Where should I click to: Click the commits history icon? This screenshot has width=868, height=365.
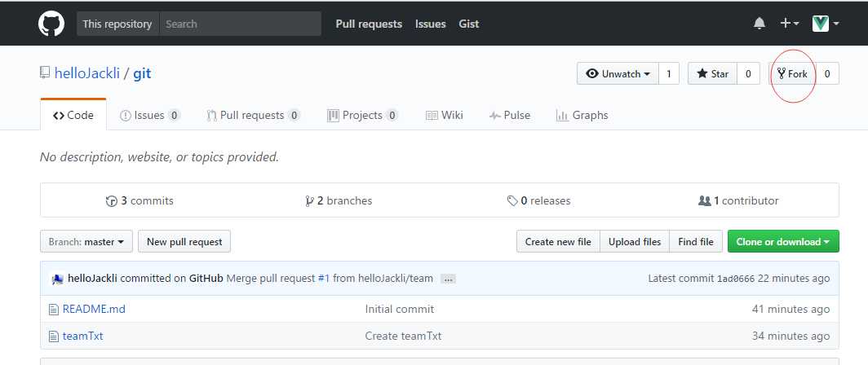click(112, 201)
